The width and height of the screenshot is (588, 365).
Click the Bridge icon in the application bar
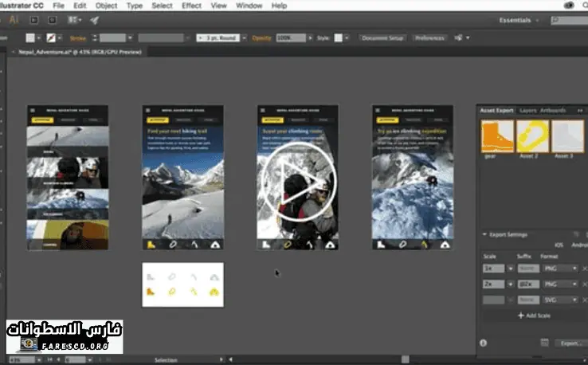click(x=36, y=20)
